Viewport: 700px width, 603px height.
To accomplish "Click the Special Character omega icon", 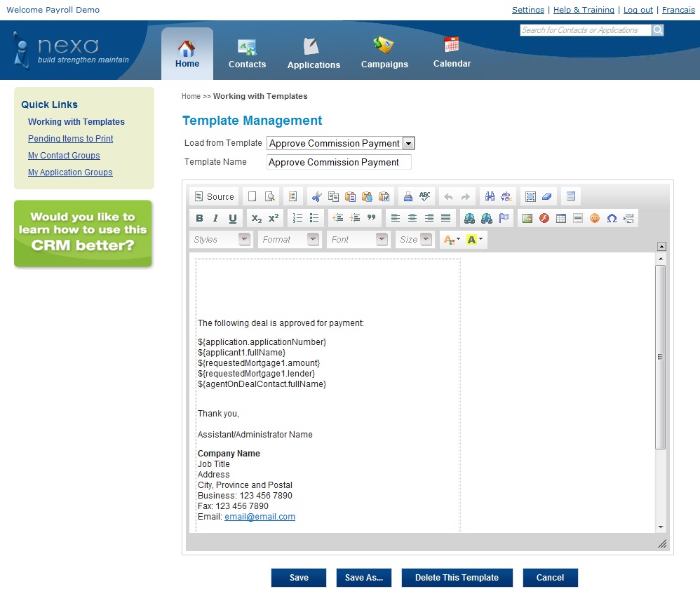I will tap(612, 218).
